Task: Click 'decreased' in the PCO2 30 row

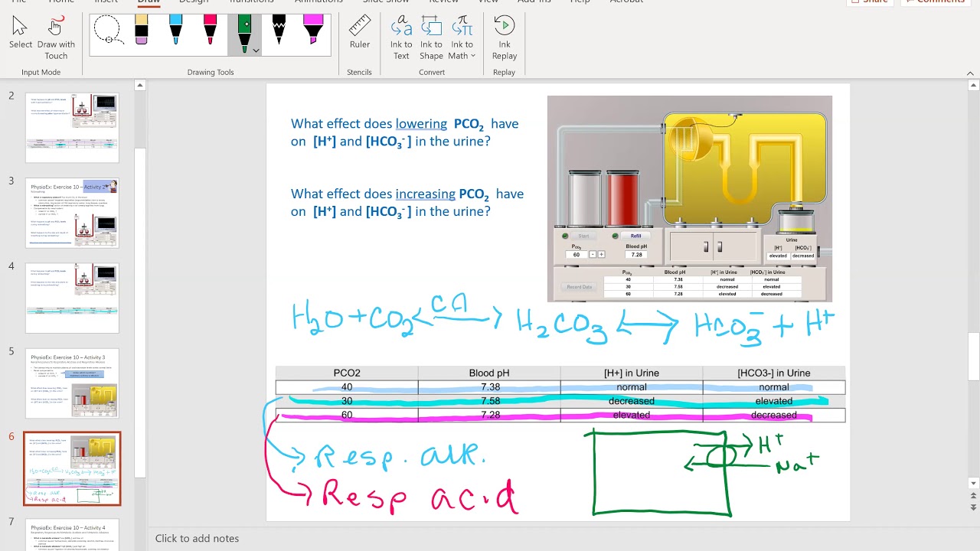Action: coord(632,401)
